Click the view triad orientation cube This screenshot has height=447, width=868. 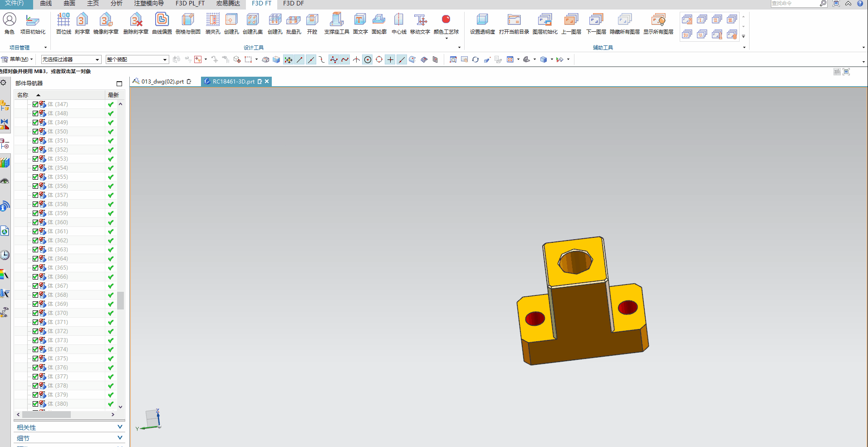coord(153,418)
